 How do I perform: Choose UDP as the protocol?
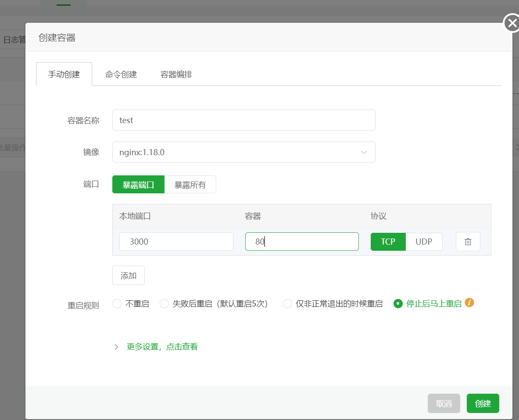tap(424, 242)
